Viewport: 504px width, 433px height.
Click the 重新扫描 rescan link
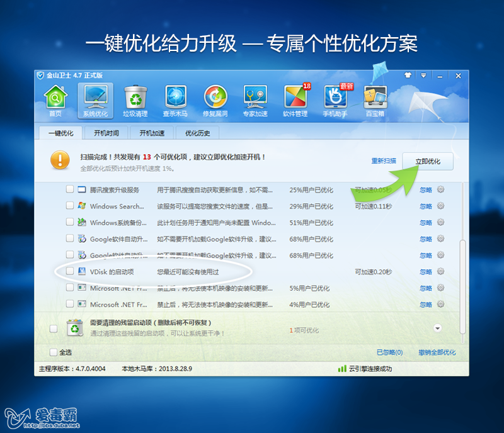(x=384, y=161)
